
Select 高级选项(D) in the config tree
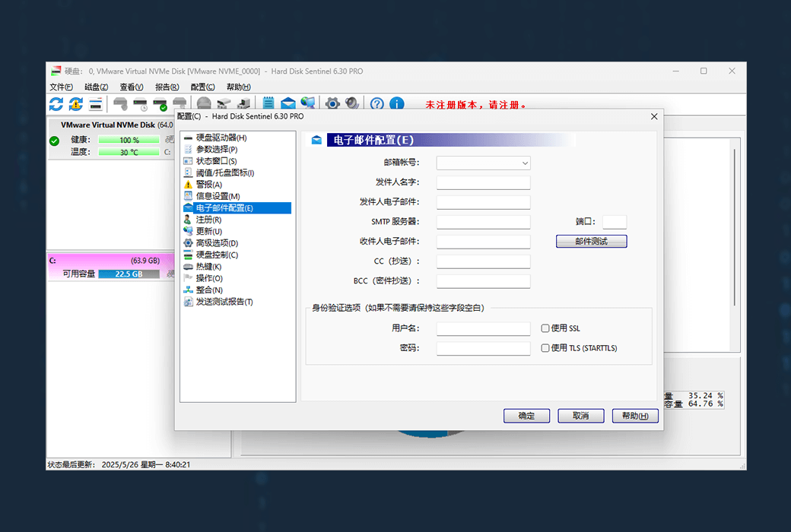(217, 243)
